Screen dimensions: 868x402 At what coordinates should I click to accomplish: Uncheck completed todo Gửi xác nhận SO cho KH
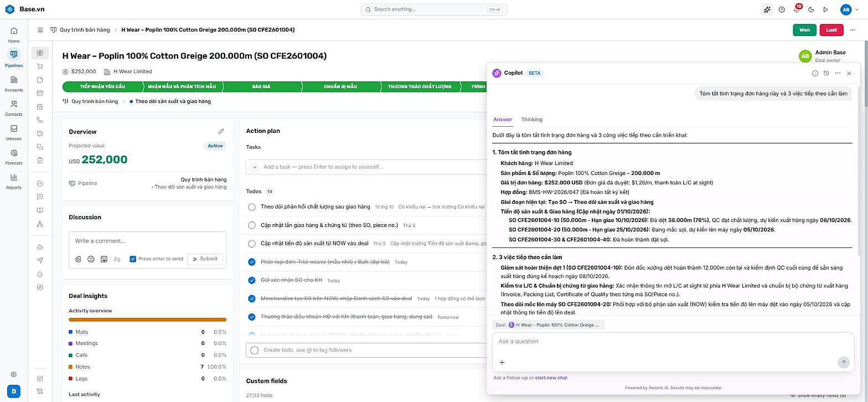(252, 280)
